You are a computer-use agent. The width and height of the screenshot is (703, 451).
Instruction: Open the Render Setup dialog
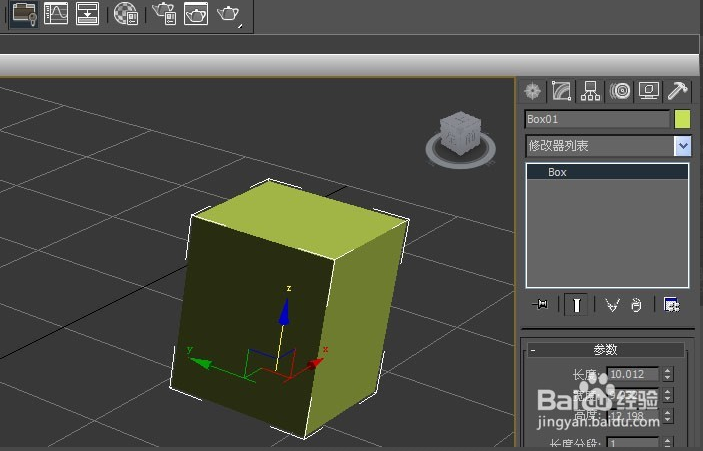[x=164, y=13]
